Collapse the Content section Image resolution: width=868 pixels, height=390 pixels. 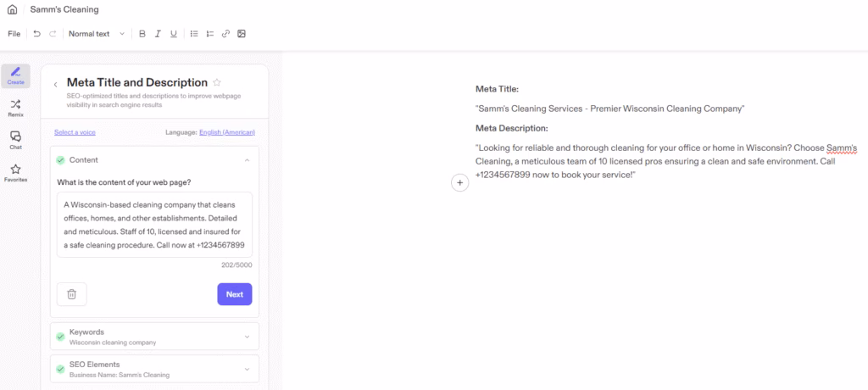(x=247, y=160)
